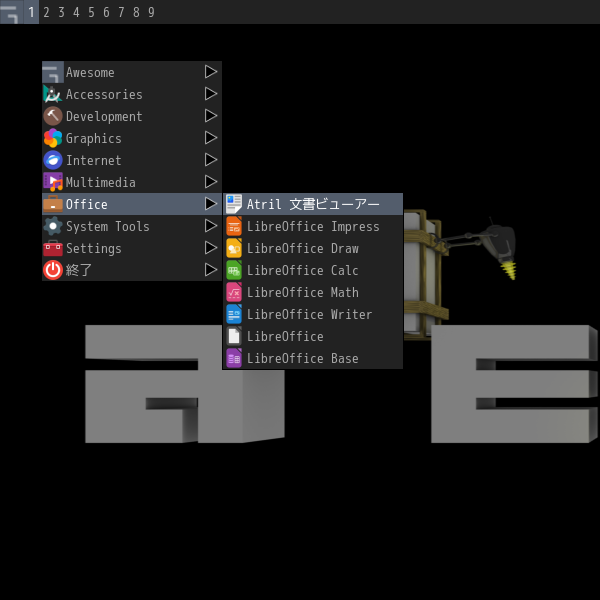Open the Settings menu entry
The image size is (600, 600).
(x=132, y=248)
